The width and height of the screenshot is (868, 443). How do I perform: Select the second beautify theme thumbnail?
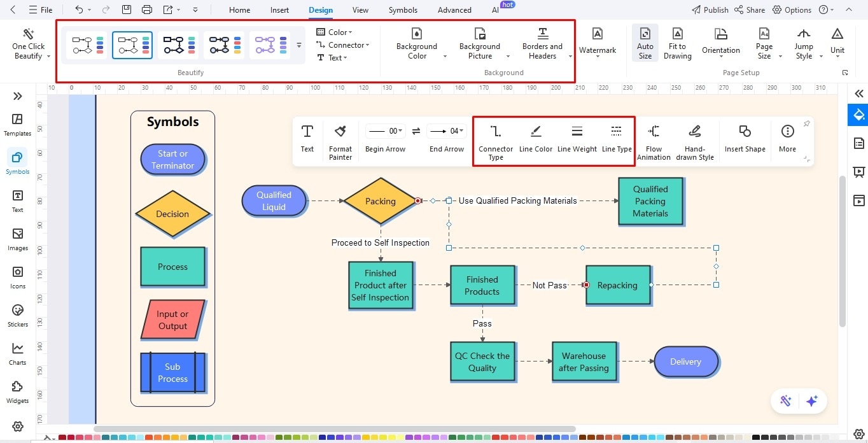tap(132, 45)
